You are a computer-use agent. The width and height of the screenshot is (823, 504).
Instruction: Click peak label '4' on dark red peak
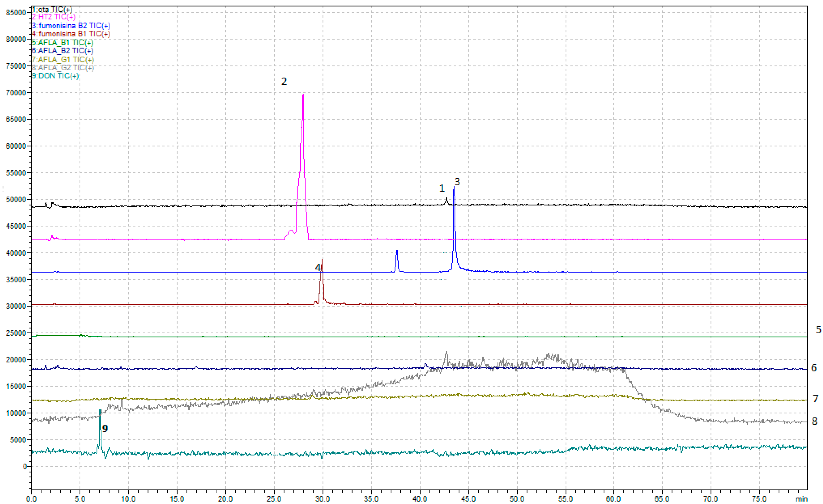pyautogui.click(x=318, y=267)
